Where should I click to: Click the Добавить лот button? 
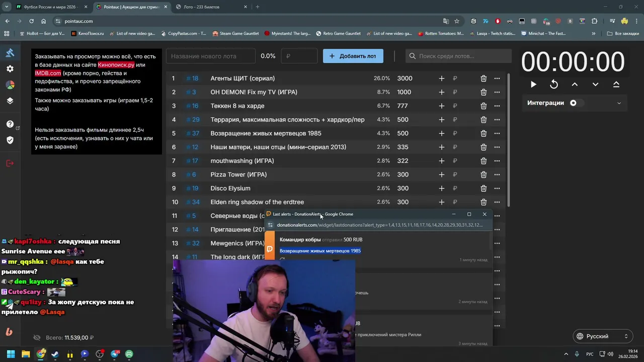[353, 56]
